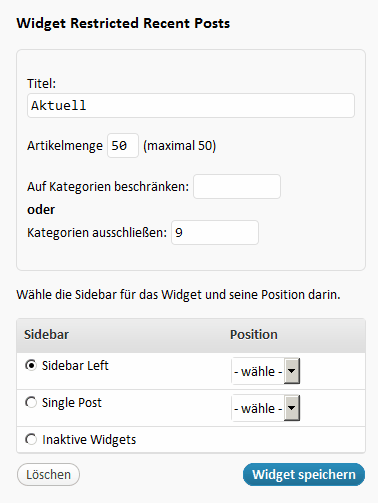The image size is (378, 503).
Task: Click the Single Post label text
Action: coord(72,403)
